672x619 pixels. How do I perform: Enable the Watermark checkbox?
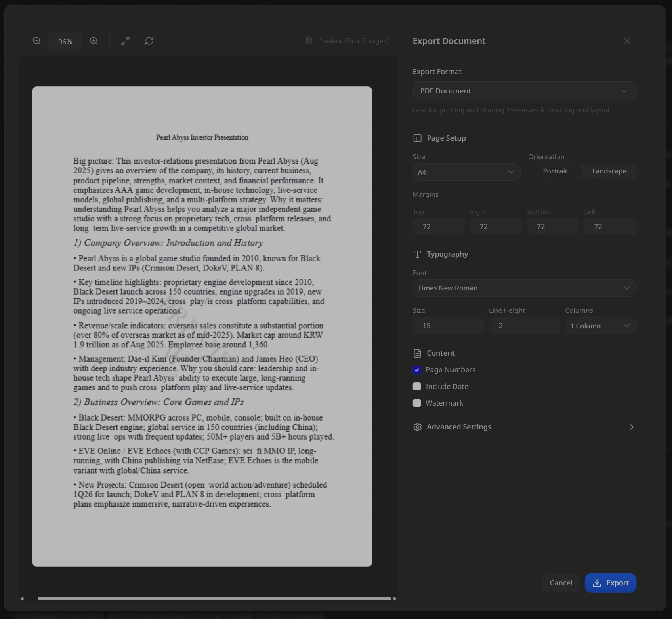click(x=417, y=403)
